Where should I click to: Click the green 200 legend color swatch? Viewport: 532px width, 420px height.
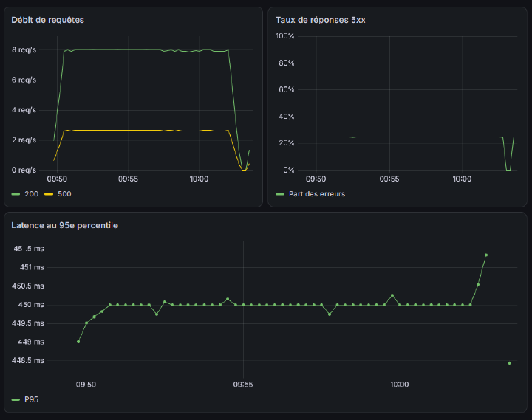(x=16, y=194)
